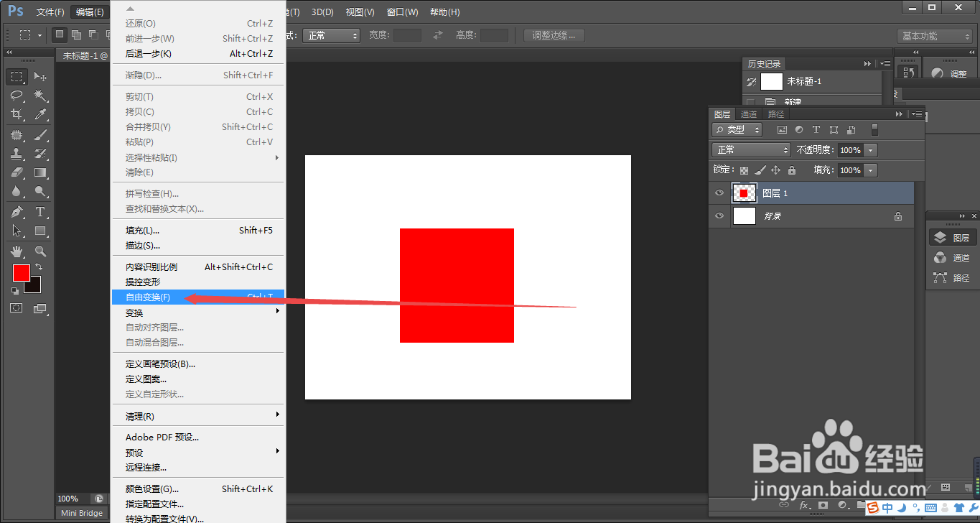Select the Path Selection tool

pos(17,231)
